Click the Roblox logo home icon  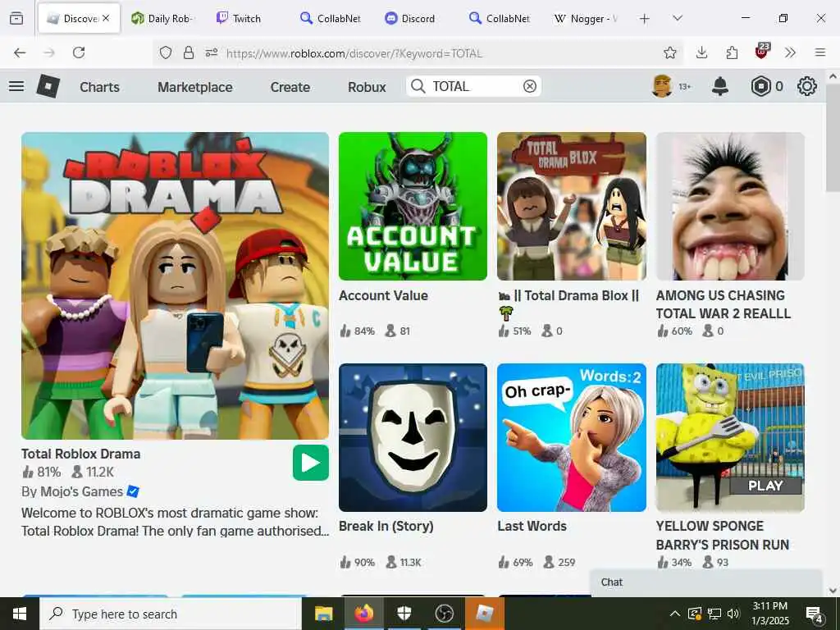pyautogui.click(x=48, y=86)
